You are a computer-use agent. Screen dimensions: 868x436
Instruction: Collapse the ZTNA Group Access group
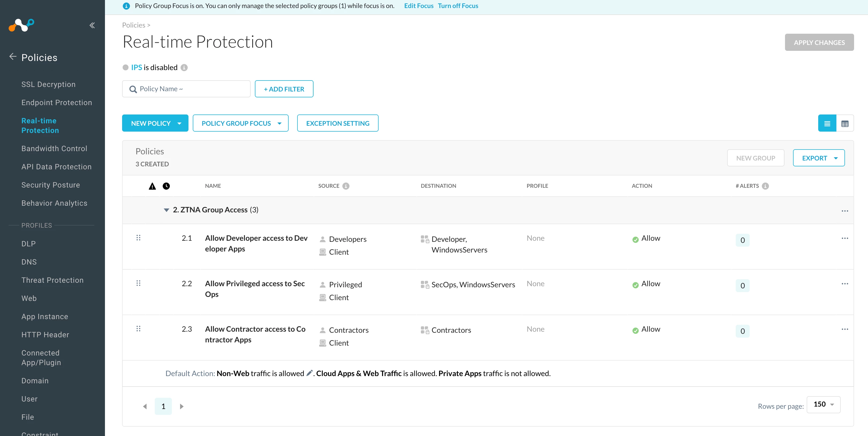coord(166,210)
